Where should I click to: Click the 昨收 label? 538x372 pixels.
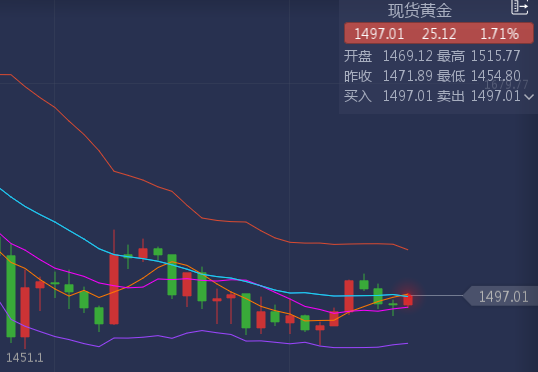click(358, 76)
